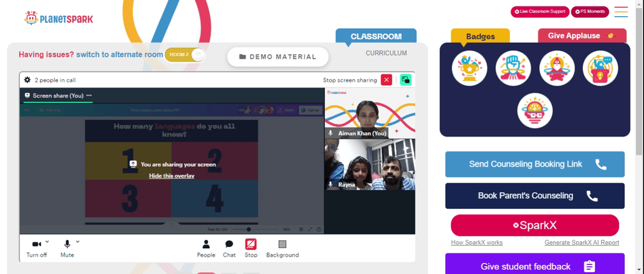
Task: Open the Chat panel
Action: coord(229,248)
